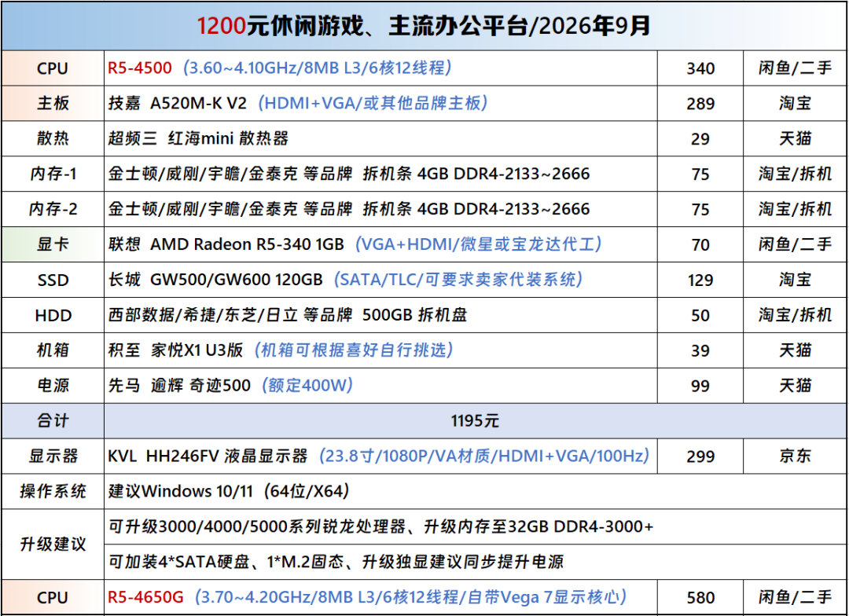Select the '显卡' row label

[53, 244]
